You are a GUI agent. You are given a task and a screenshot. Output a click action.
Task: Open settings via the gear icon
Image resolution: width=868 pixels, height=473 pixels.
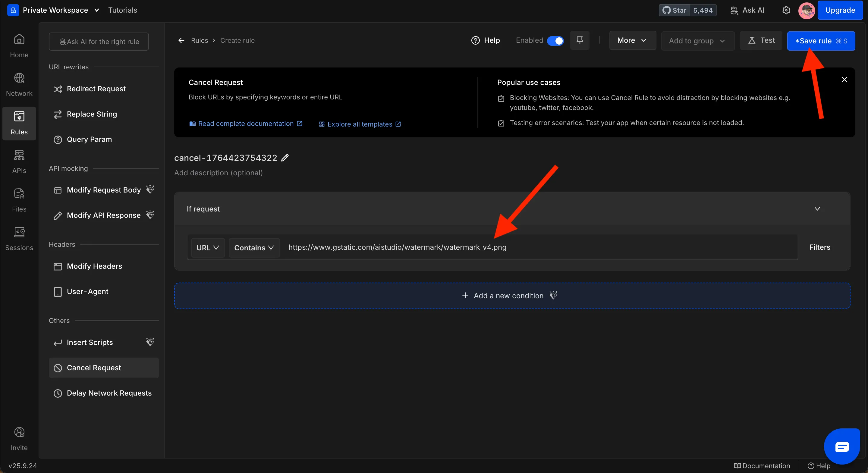[786, 10]
